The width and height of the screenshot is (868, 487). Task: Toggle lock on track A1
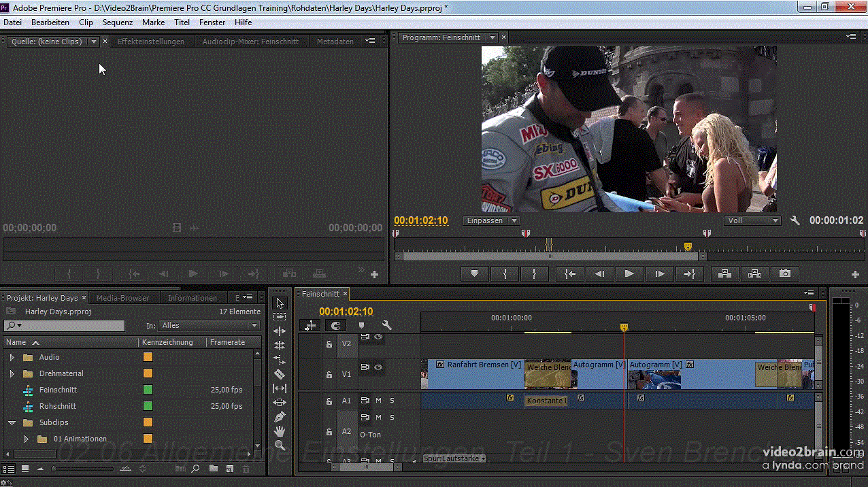tap(329, 401)
